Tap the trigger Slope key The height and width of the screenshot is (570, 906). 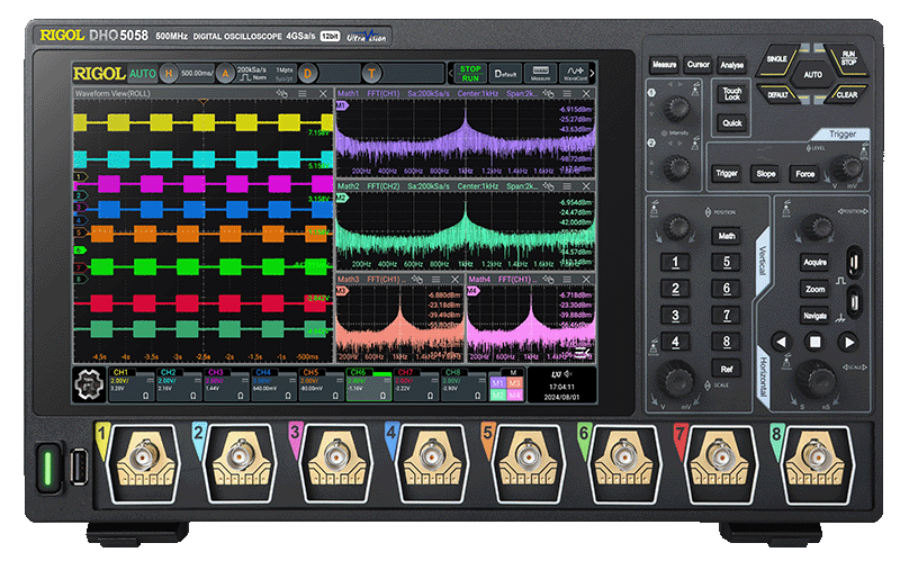pos(765,173)
